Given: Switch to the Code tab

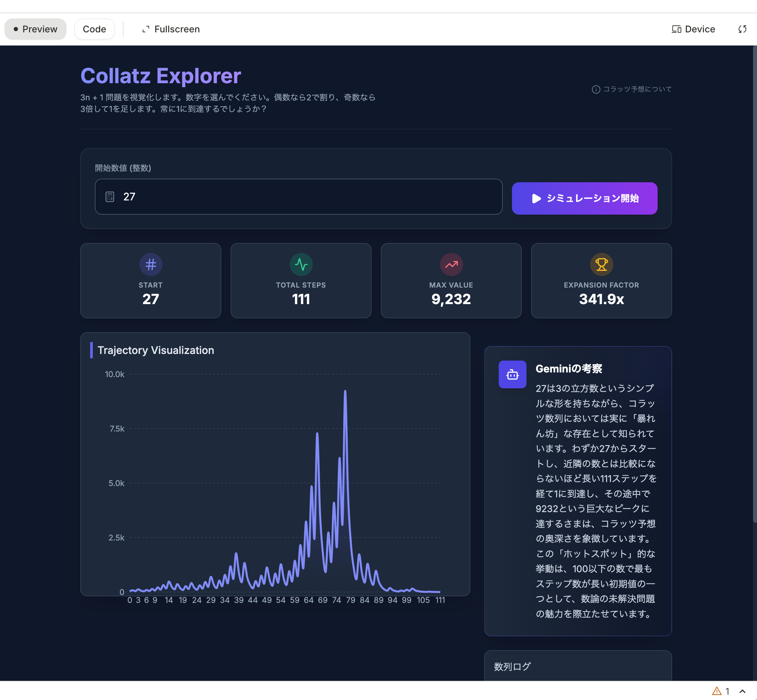Looking at the screenshot, I should tap(94, 29).
